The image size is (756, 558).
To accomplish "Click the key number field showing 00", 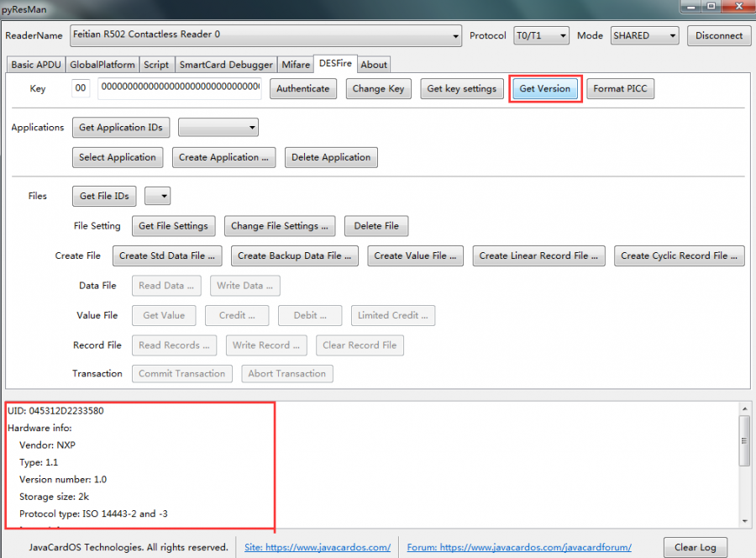I will pos(81,88).
